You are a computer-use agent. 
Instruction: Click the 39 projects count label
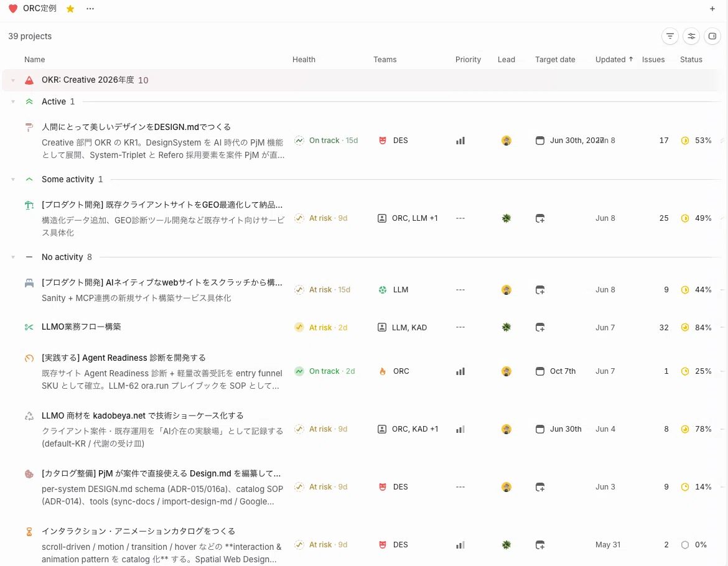30,36
